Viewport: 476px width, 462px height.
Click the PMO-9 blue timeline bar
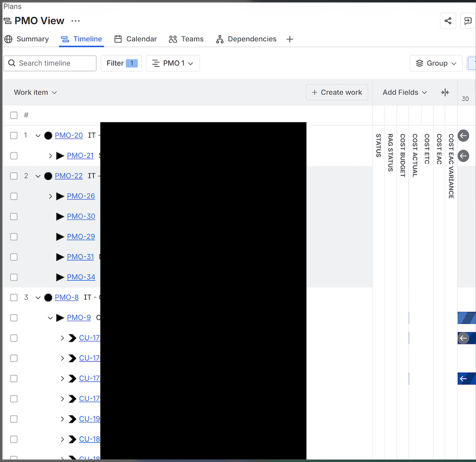[x=466, y=318]
